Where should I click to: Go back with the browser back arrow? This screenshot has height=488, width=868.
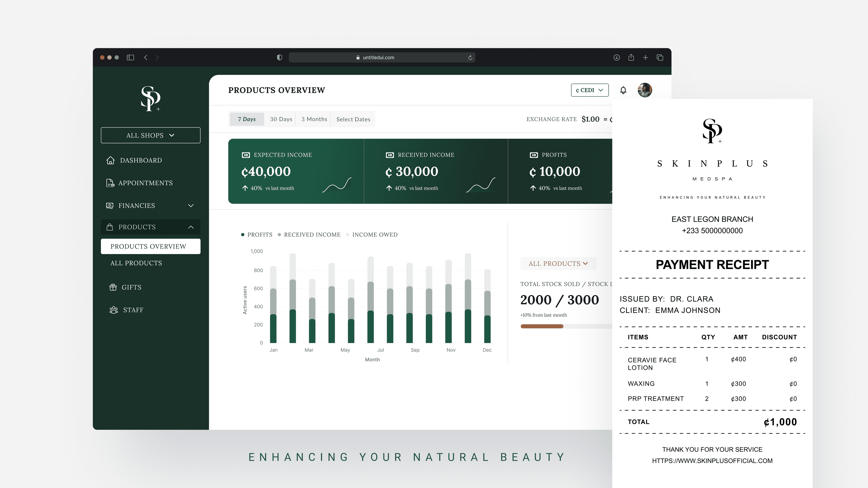coord(146,58)
